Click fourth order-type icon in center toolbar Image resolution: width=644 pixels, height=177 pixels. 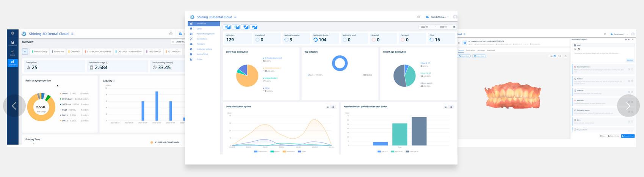254,27
